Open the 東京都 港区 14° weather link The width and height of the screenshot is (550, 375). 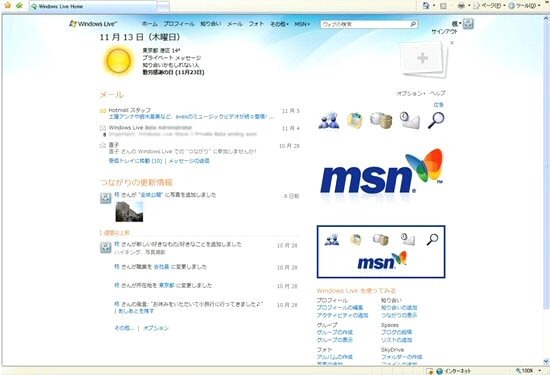[x=161, y=51]
